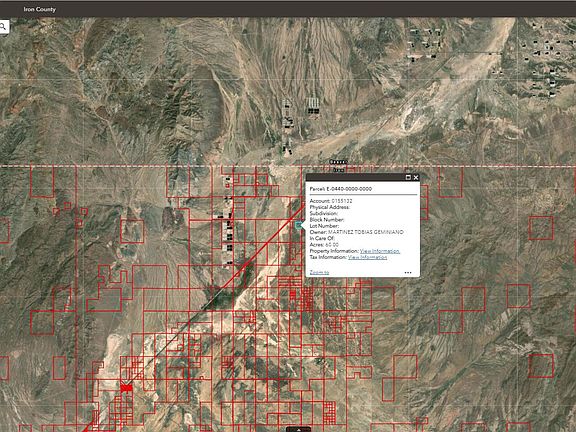This screenshot has width=576, height=432.
Task: Click the Acres 60.00 value
Action: click(x=332, y=245)
